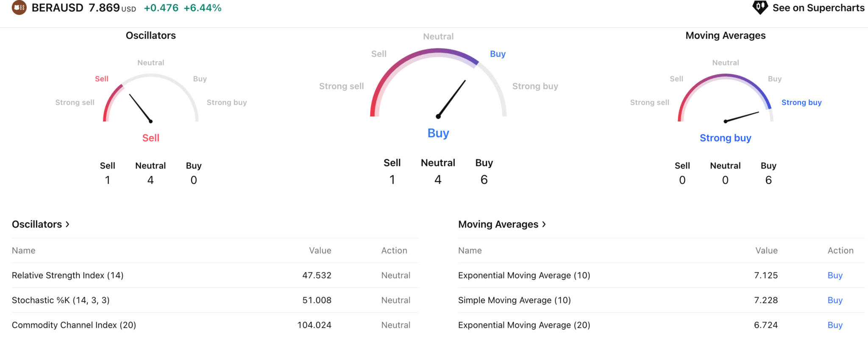The width and height of the screenshot is (868, 337).
Task: Open the Moving Averages details heading
Action: pyautogui.click(x=498, y=224)
